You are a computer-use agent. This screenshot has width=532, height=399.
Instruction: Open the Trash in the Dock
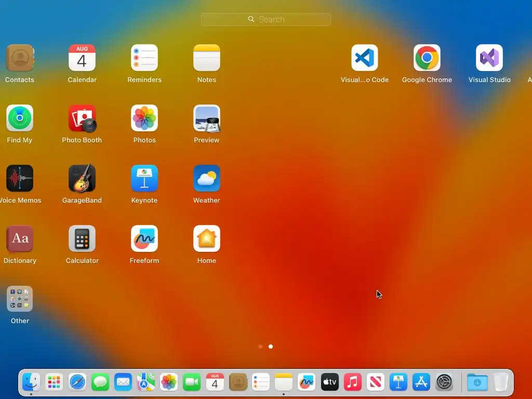tap(501, 382)
